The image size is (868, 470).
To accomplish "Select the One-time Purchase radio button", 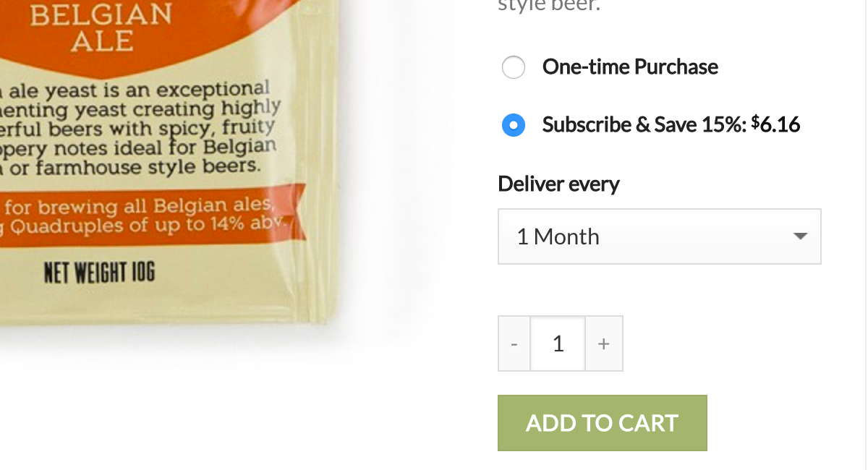I will (513, 67).
